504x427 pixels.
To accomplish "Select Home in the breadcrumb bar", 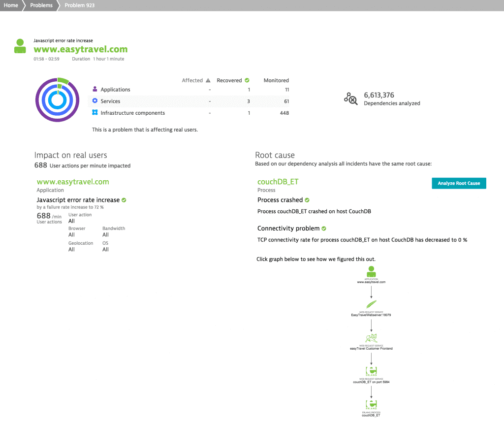I will point(9,5).
